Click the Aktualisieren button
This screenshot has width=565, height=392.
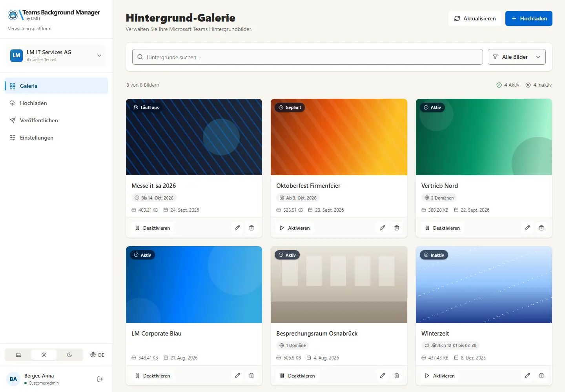[x=475, y=18]
